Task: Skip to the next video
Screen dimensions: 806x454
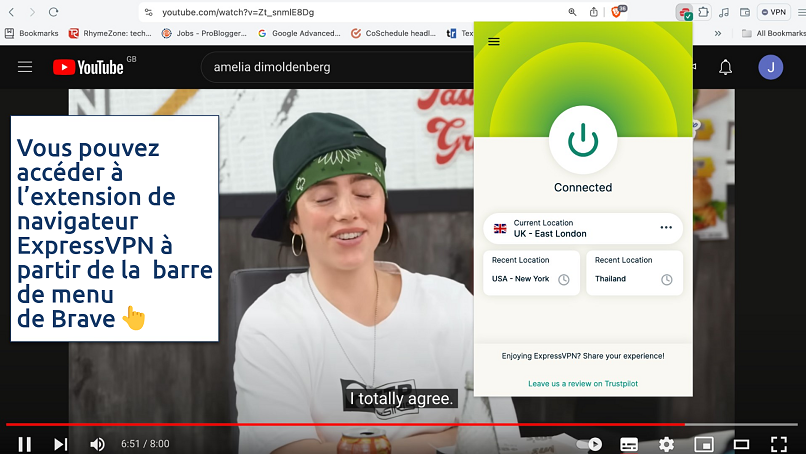Action: (x=61, y=443)
